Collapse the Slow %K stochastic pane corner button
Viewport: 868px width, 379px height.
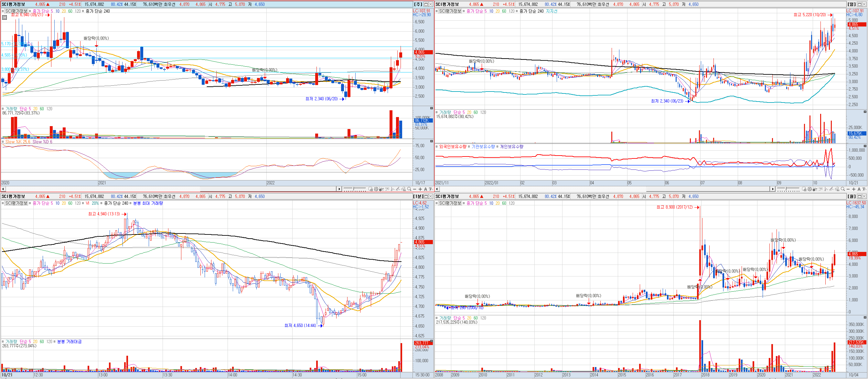431,141
